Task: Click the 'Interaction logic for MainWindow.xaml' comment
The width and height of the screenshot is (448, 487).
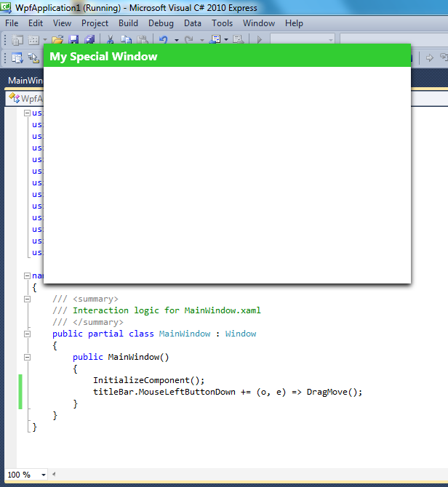Action: pos(167,310)
